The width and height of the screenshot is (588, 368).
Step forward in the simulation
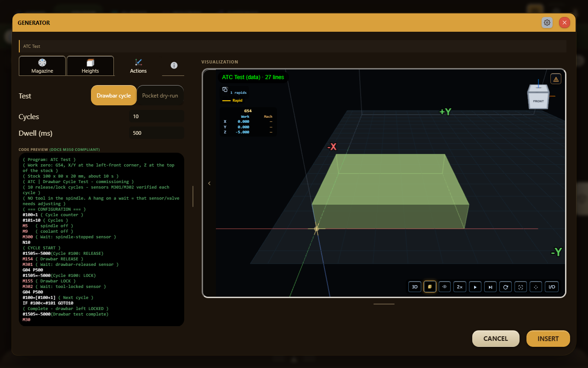[490, 287]
